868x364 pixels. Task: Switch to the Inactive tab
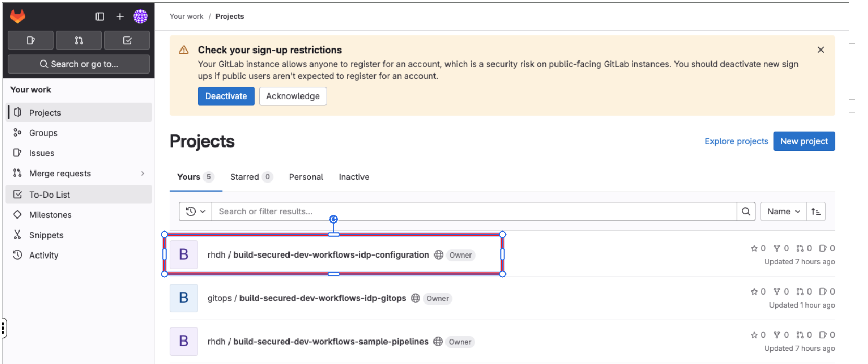click(354, 177)
